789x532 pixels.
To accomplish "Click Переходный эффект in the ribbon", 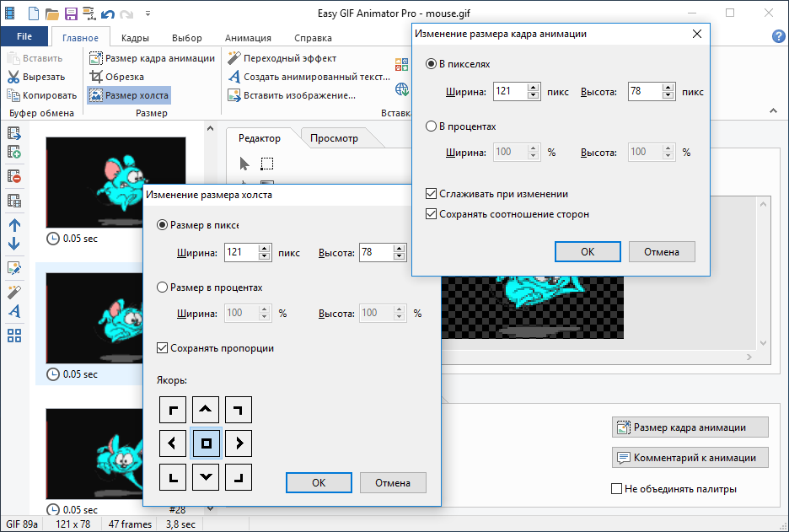I will click(282, 58).
